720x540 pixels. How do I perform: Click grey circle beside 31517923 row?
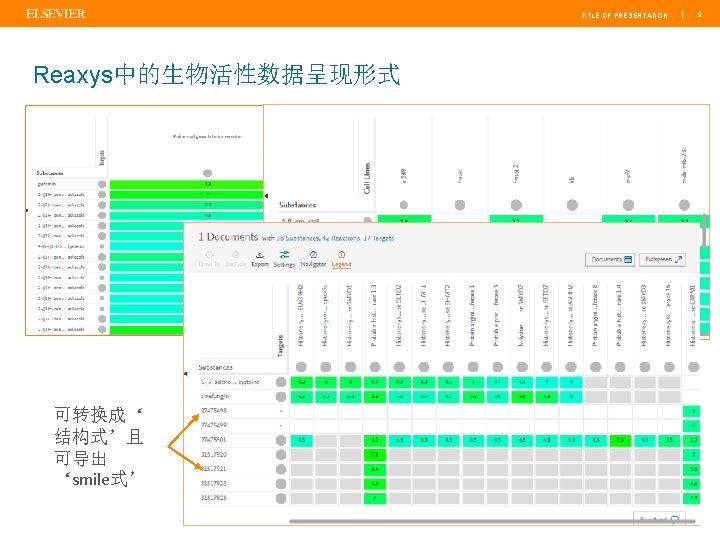pyautogui.click(x=281, y=498)
